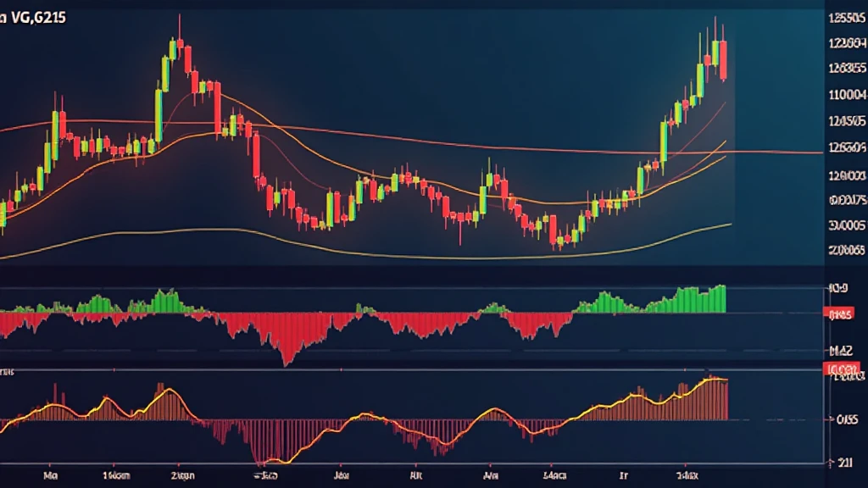Click the lowest price axis label 206065
868x488 pixels.
click(x=843, y=250)
